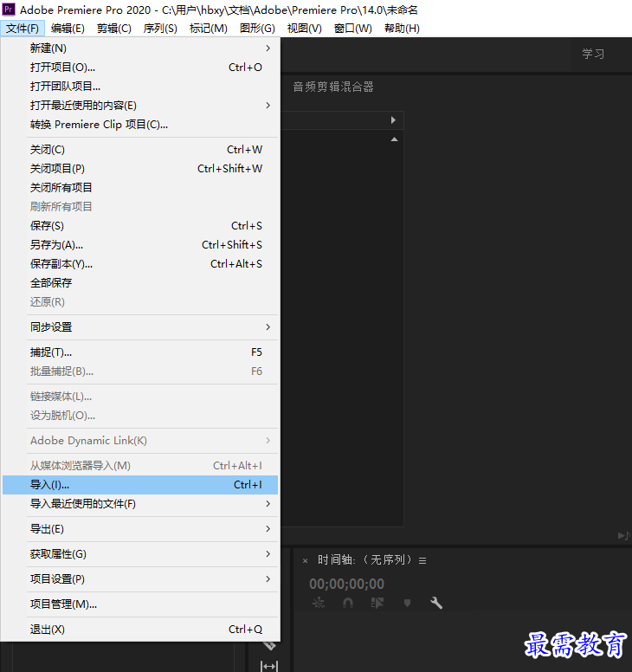The width and height of the screenshot is (632, 672).
Task: Open the 视图(V) menu
Action: pyautogui.click(x=304, y=29)
